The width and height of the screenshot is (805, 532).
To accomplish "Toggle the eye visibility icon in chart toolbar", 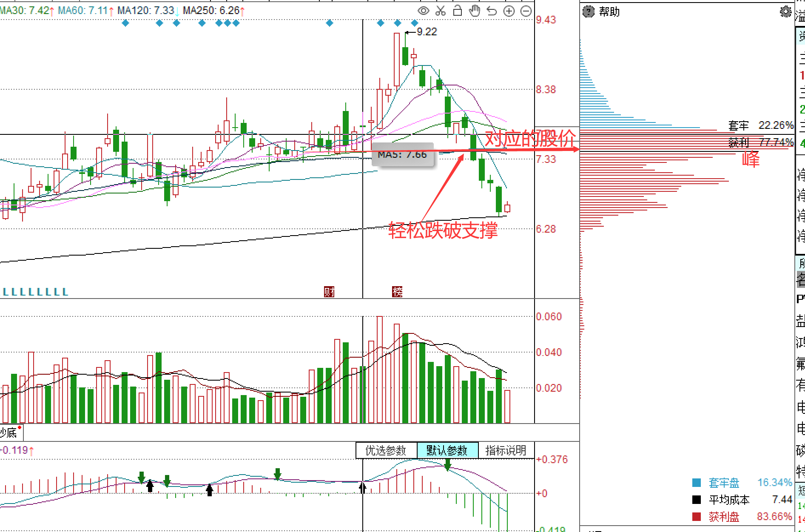I will coord(423,11).
